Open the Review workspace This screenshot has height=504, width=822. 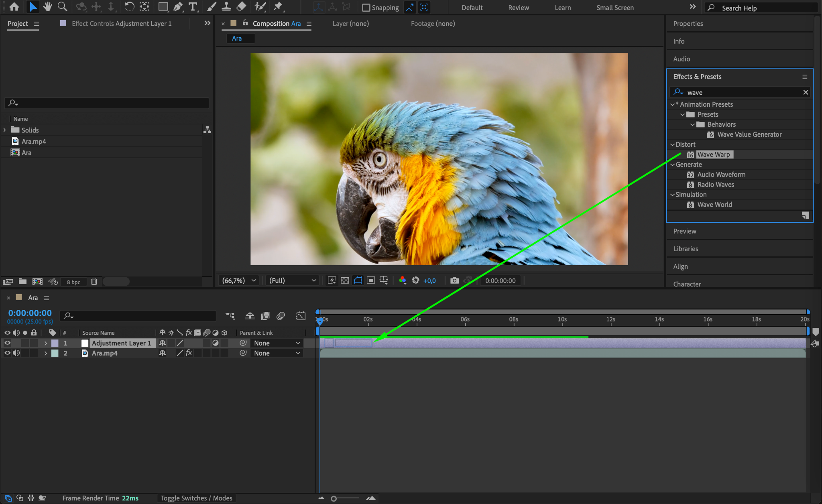click(518, 8)
